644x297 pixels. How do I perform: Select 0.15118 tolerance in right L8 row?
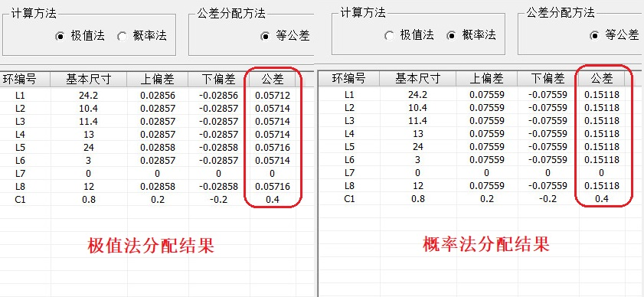pyautogui.click(x=602, y=186)
